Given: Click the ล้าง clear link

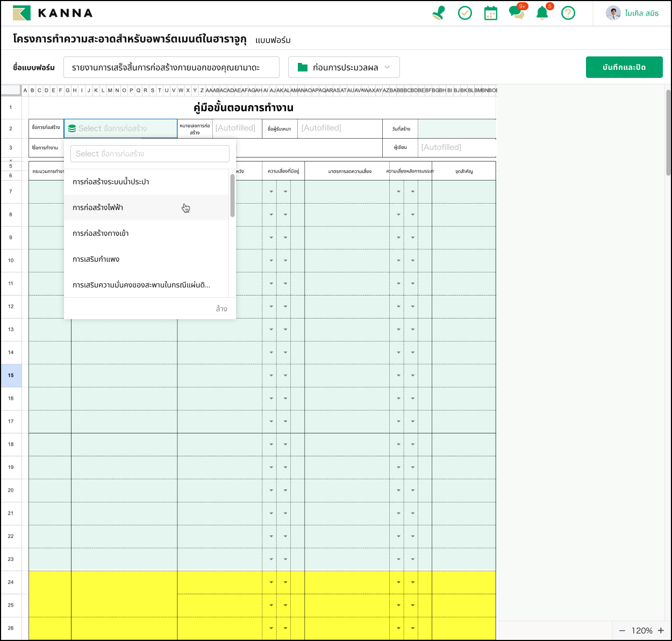Looking at the screenshot, I should click(221, 308).
